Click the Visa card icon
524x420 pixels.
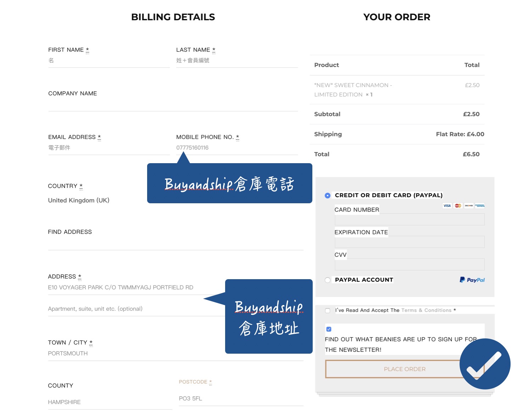447,206
